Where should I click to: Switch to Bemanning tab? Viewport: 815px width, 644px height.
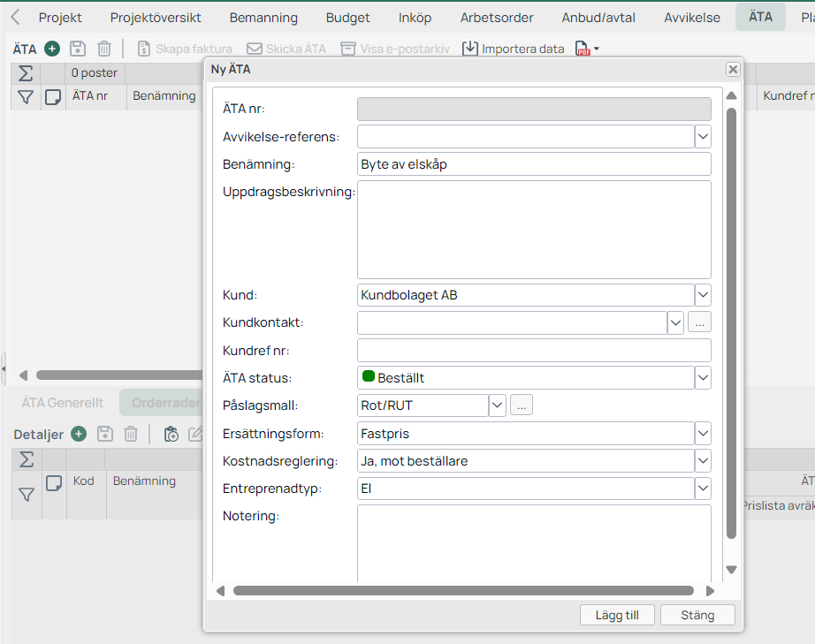pos(263,18)
